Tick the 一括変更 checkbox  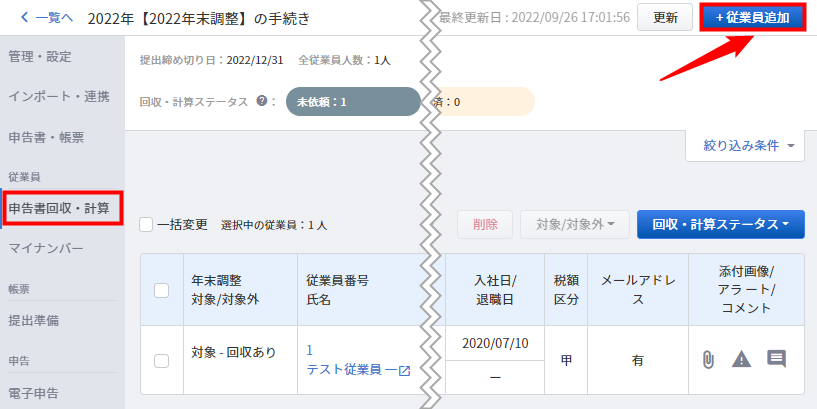[146, 225]
